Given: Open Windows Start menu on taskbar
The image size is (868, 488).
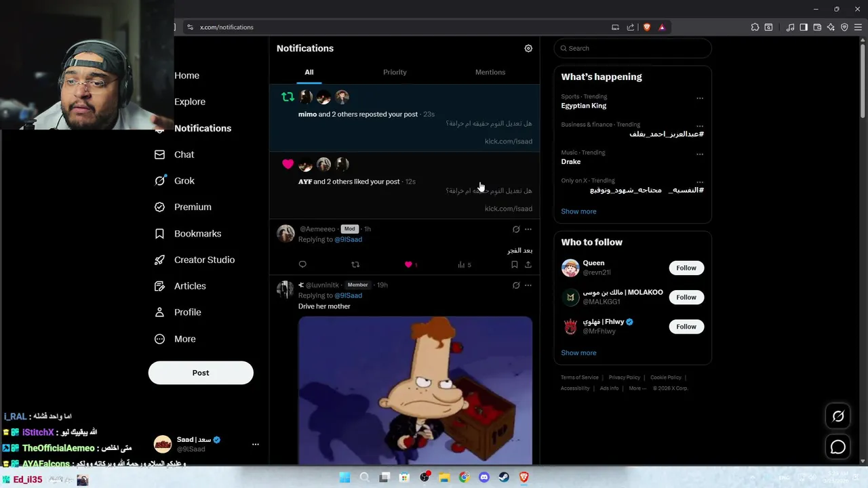Looking at the screenshot, I should pyautogui.click(x=344, y=477).
